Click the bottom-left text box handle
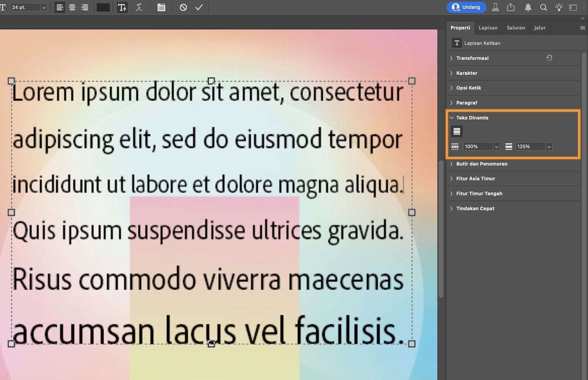The image size is (588, 380). click(12, 344)
